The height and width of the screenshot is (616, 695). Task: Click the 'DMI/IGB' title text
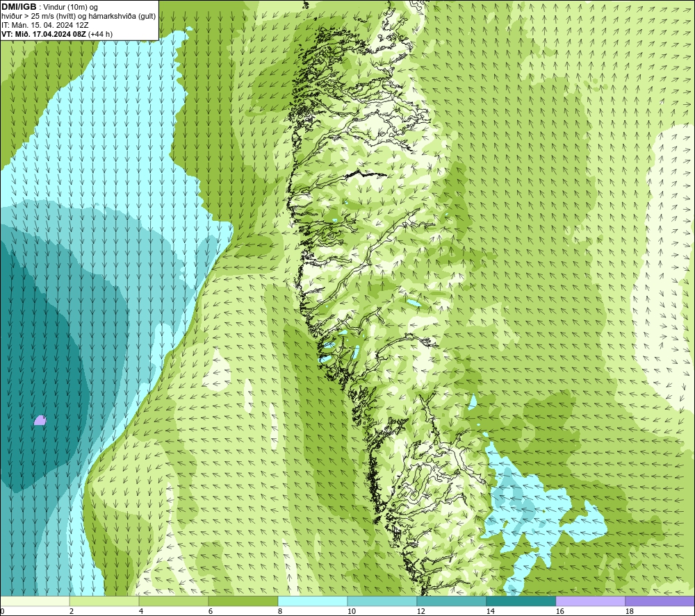(19, 7)
